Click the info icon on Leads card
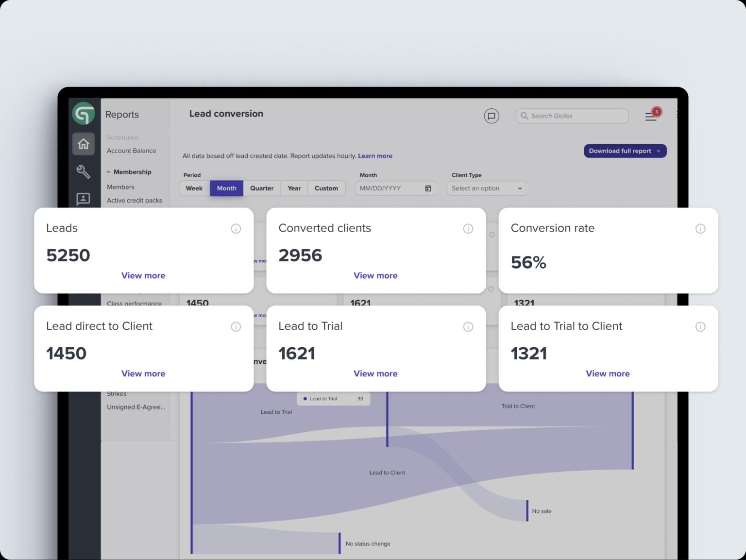The height and width of the screenshot is (560, 746). [236, 228]
